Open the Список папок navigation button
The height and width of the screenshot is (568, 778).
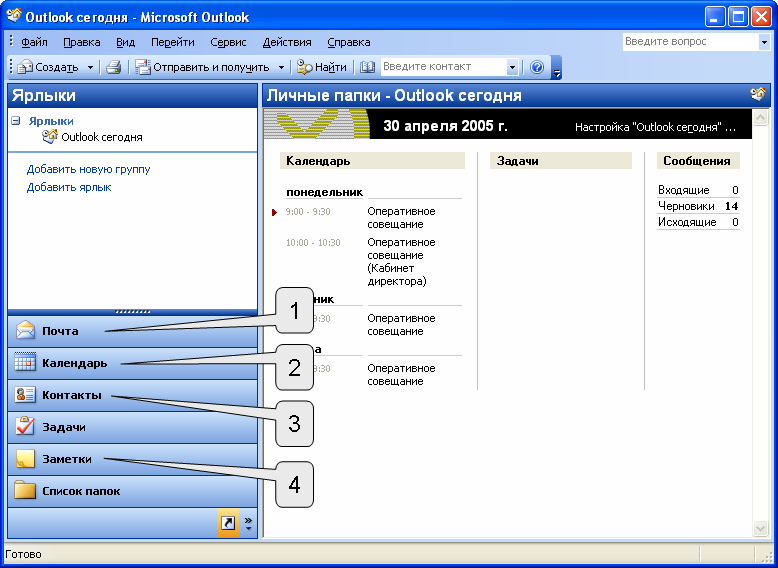click(132, 491)
